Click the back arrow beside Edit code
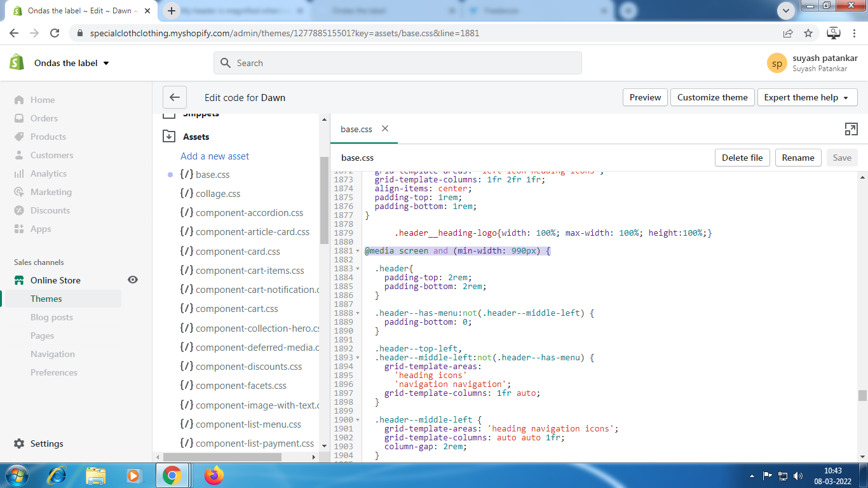 [x=175, y=97]
